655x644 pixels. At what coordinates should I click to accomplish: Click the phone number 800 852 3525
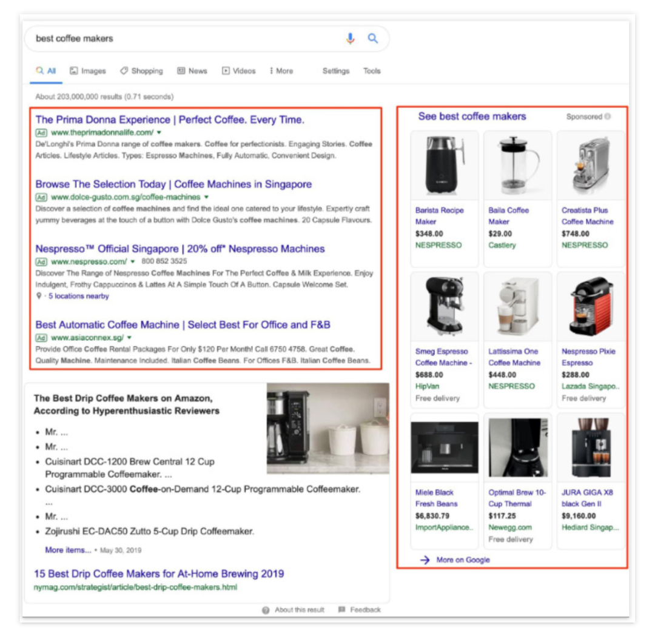pyautogui.click(x=164, y=261)
